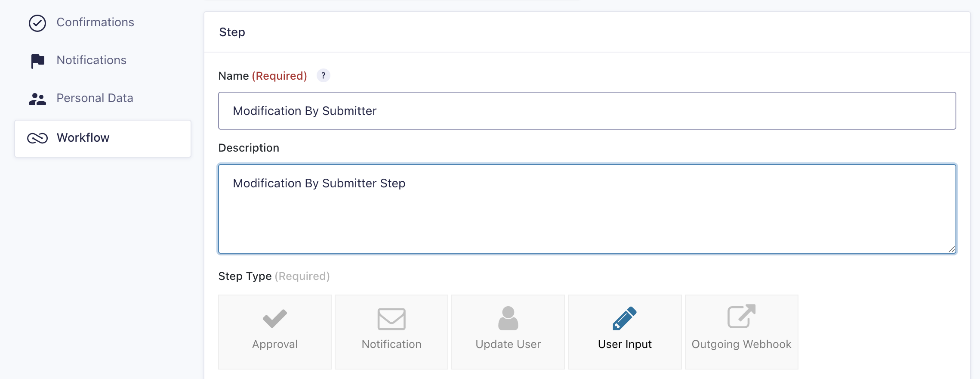Click the envelope icon for Notification step

click(391, 319)
